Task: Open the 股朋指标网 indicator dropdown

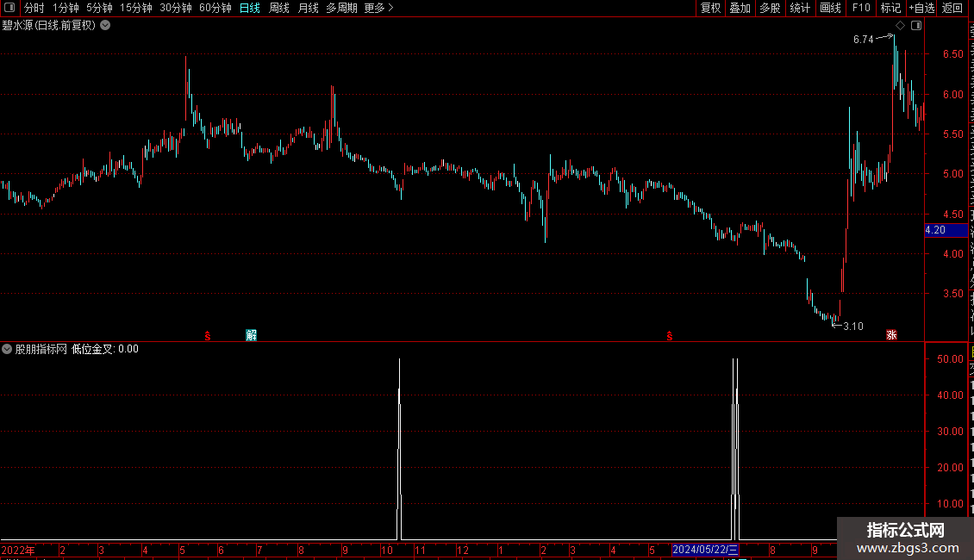Action: tap(7, 349)
